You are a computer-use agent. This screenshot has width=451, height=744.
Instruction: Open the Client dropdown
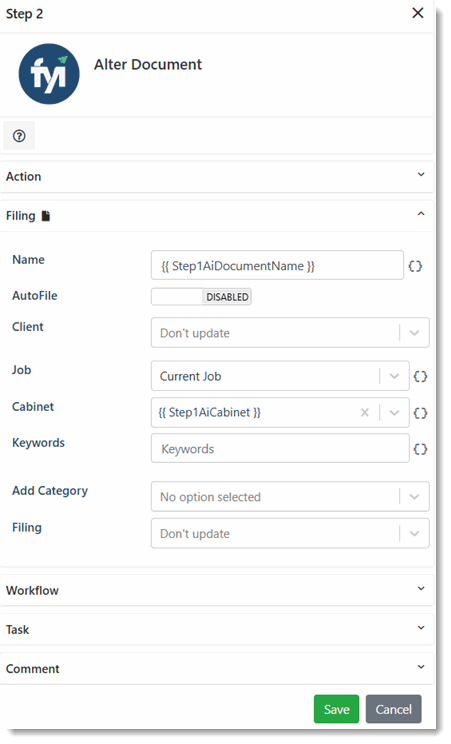[290, 333]
